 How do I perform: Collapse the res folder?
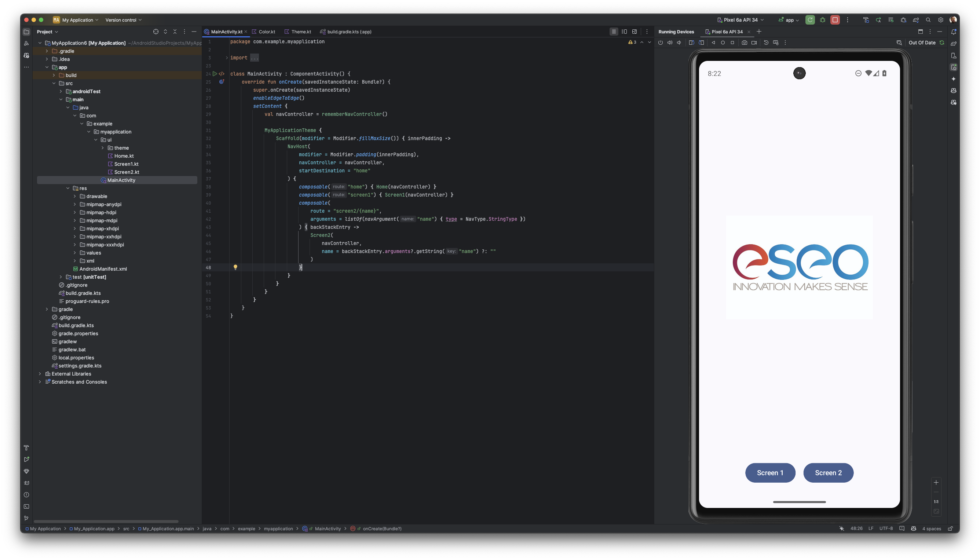tap(68, 189)
